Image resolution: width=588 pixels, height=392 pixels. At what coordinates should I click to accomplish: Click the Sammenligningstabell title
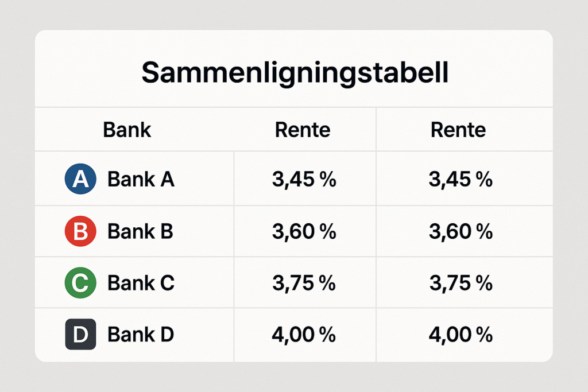pos(294,73)
